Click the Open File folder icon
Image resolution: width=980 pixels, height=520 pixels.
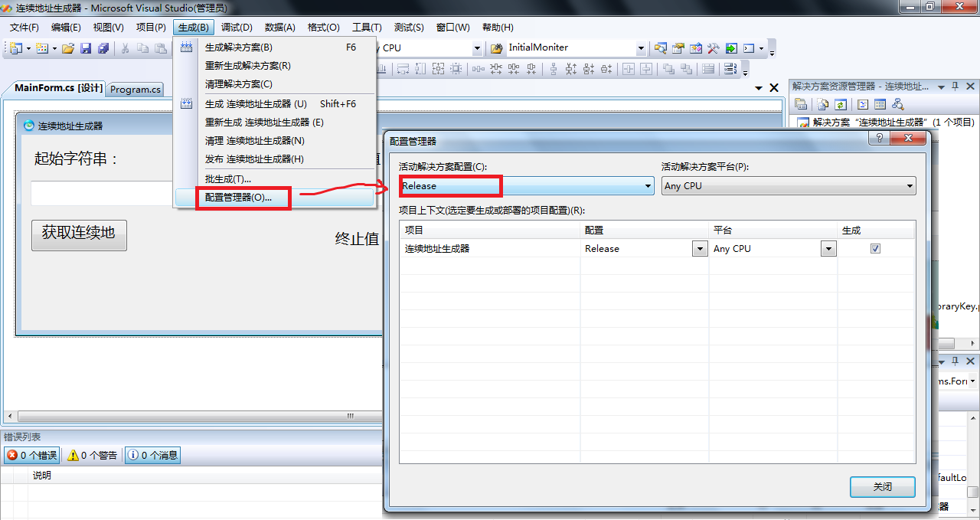68,48
